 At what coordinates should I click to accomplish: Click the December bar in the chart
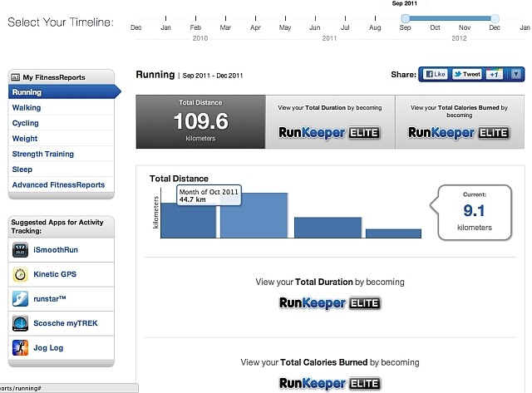click(393, 233)
